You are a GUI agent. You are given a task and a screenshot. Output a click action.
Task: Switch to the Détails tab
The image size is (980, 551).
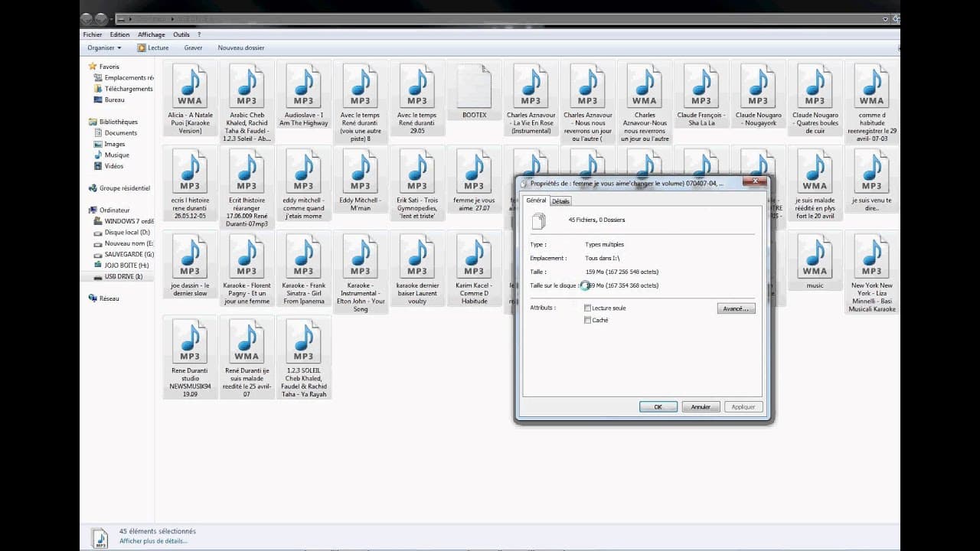(x=560, y=201)
